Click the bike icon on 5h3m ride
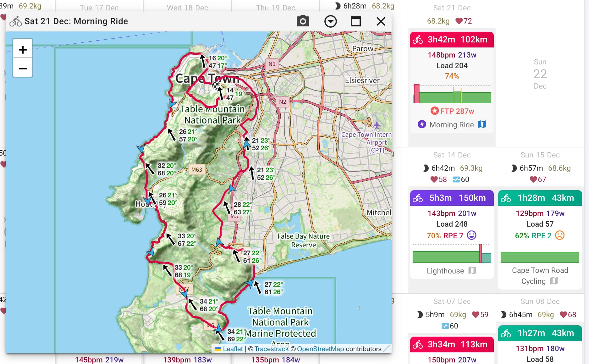Viewport: 589px width, 364px height. [x=418, y=198]
